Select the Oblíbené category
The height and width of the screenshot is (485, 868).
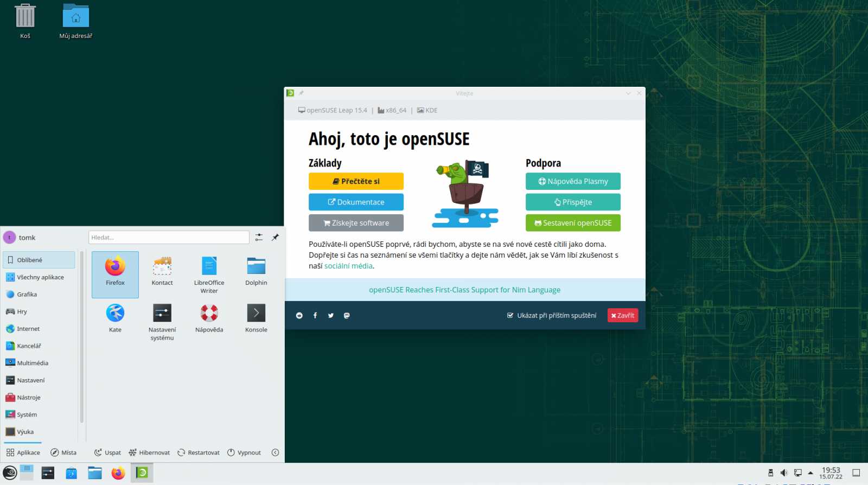click(39, 260)
